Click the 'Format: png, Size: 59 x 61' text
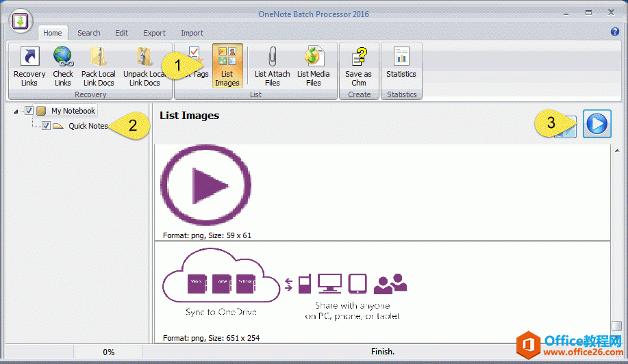The height and width of the screenshot is (364, 628). point(207,235)
